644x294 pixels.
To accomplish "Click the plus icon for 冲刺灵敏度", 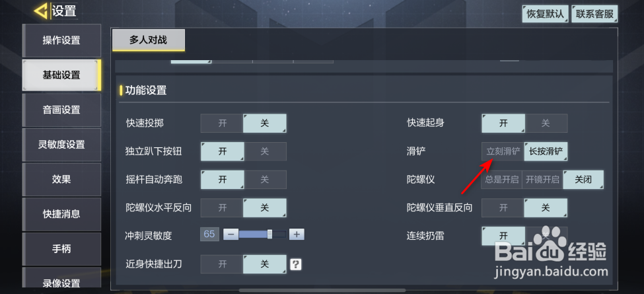I will tap(297, 235).
